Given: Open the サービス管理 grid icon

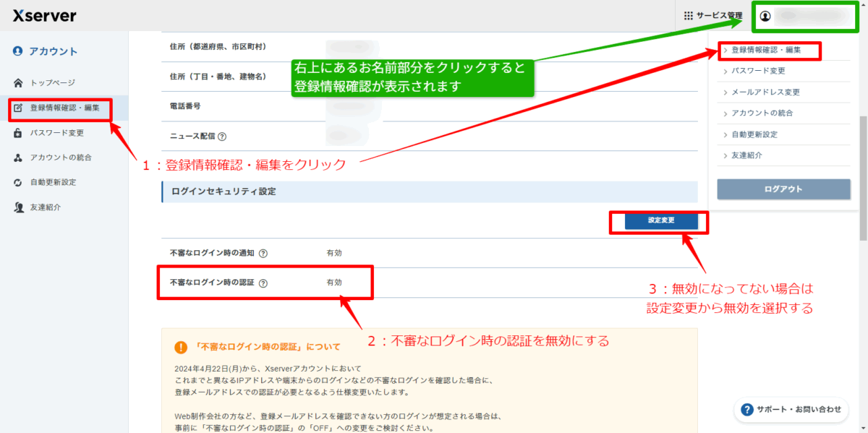Looking at the screenshot, I should tap(689, 16).
